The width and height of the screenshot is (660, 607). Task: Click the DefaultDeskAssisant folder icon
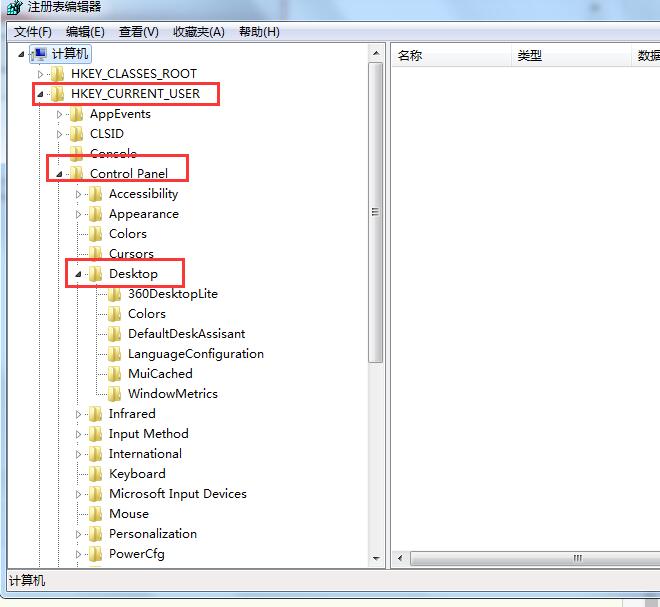click(114, 334)
